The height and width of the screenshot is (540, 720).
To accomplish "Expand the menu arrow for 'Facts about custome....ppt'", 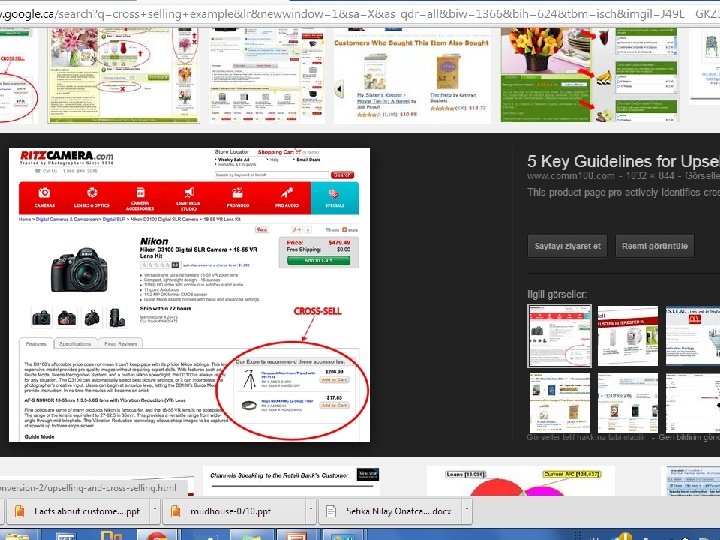I will [x=155, y=510].
